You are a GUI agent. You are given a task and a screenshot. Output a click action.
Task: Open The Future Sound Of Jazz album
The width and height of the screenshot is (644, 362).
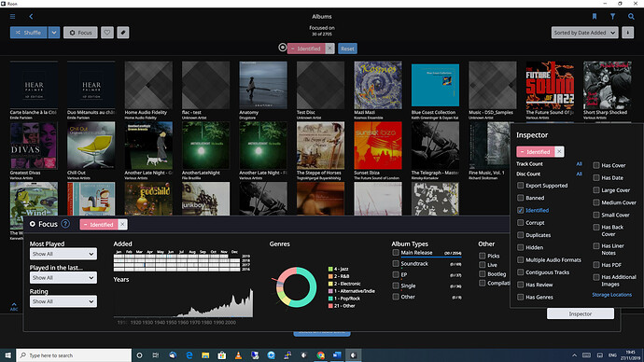(550, 85)
